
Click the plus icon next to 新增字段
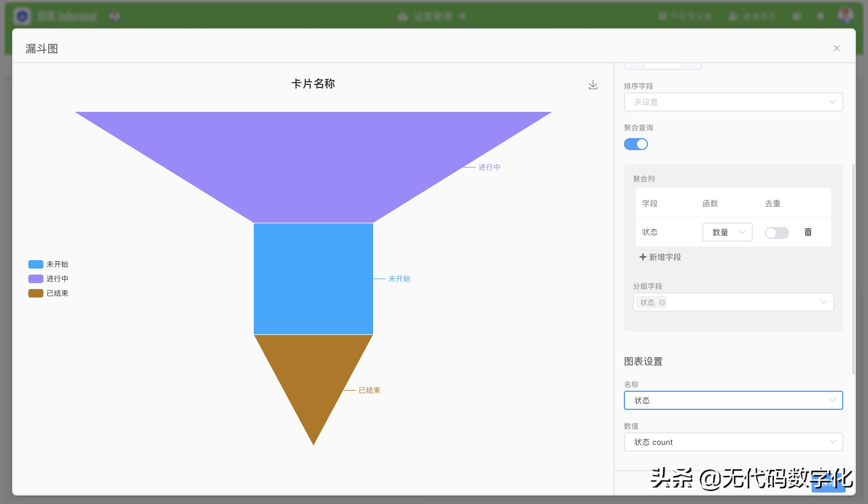pyautogui.click(x=643, y=257)
